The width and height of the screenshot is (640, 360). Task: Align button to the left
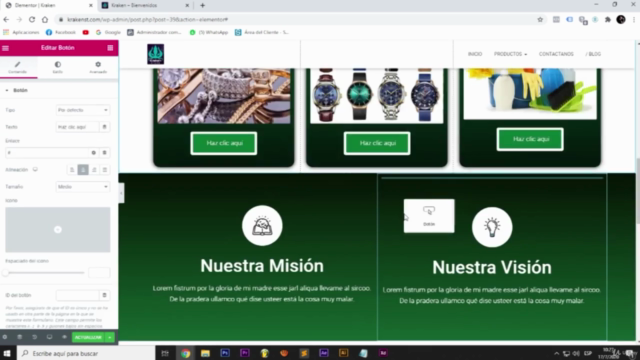(x=72, y=170)
